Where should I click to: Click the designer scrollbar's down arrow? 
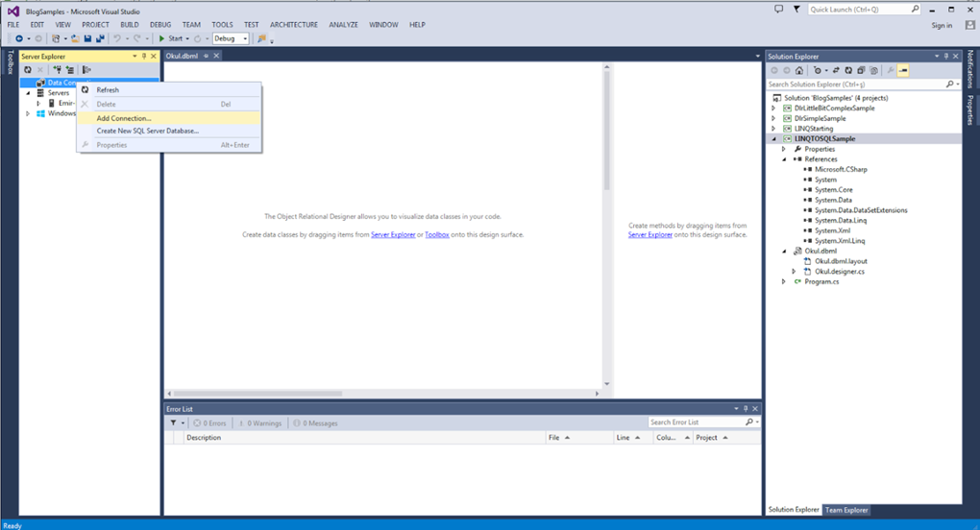pyautogui.click(x=606, y=384)
